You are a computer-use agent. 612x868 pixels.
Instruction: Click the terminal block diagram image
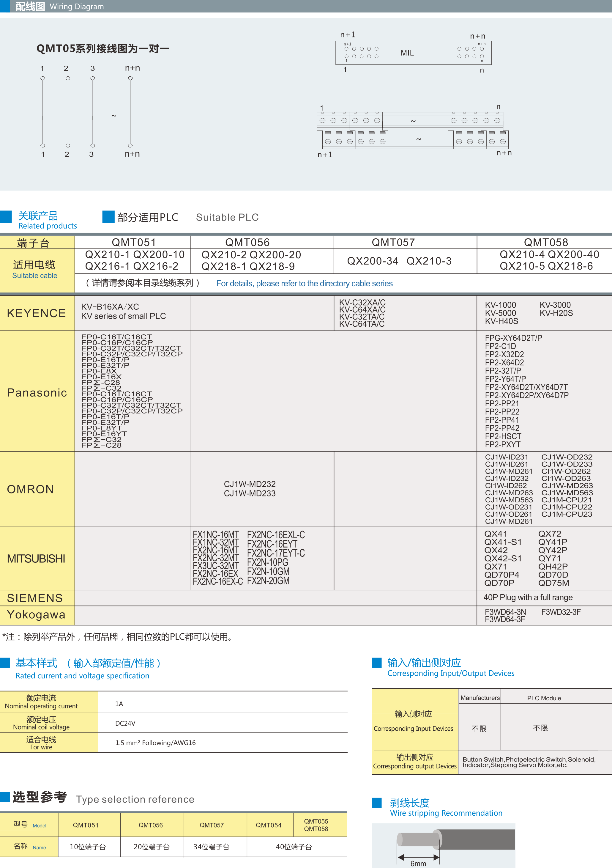pyautogui.click(x=413, y=130)
